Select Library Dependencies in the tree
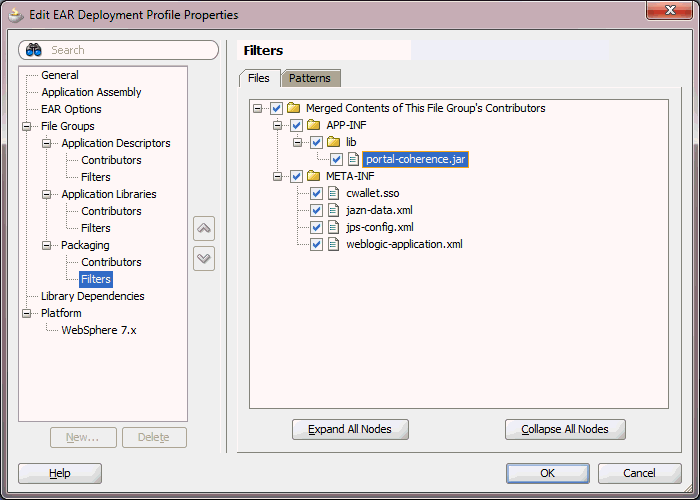 pos(92,296)
